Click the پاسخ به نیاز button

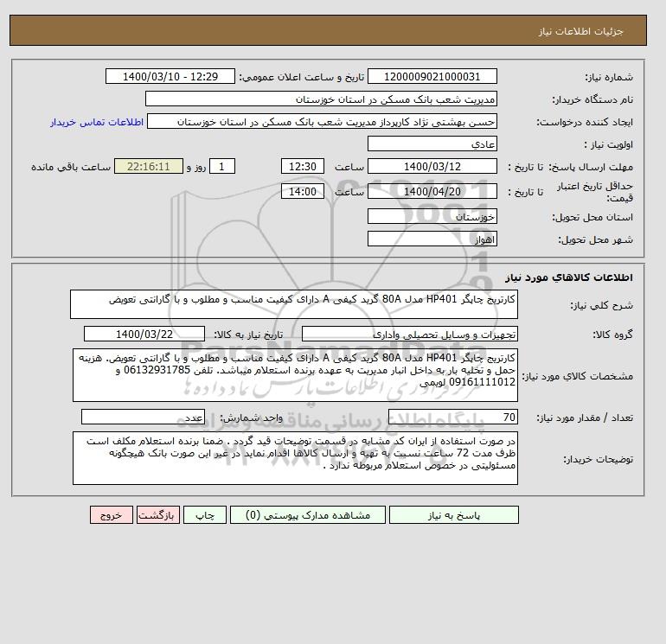[x=453, y=515]
